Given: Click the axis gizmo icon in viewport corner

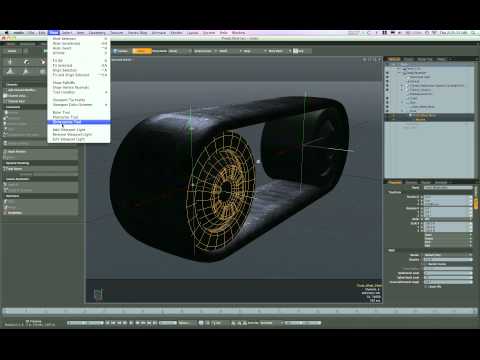Looking at the screenshot, I should pos(98,294).
